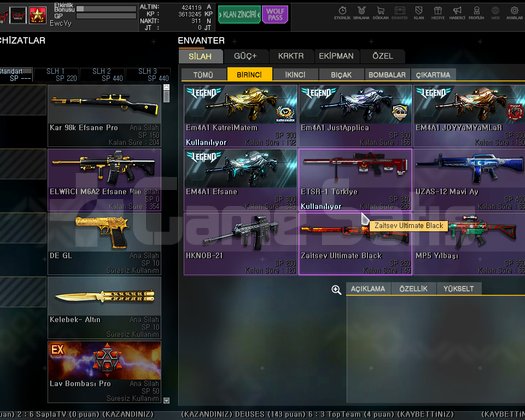Viewport: 525px width, 420px height.
Task: Open the Sıralama medal icon
Action: 361,13
